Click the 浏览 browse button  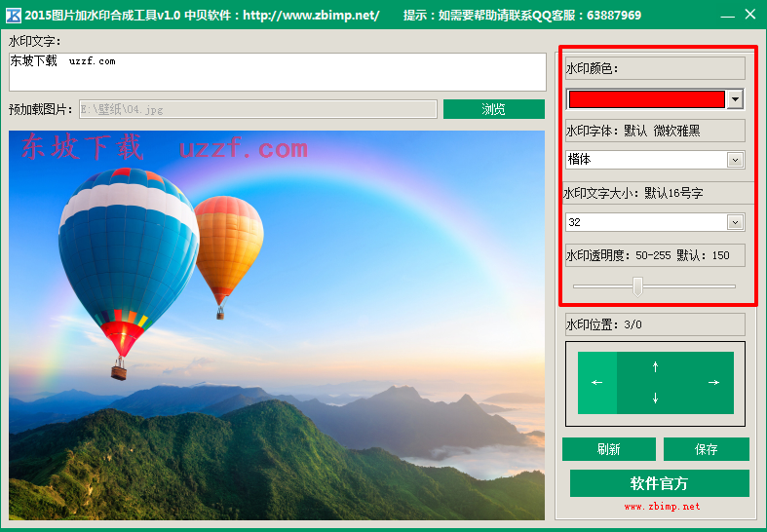tap(493, 109)
